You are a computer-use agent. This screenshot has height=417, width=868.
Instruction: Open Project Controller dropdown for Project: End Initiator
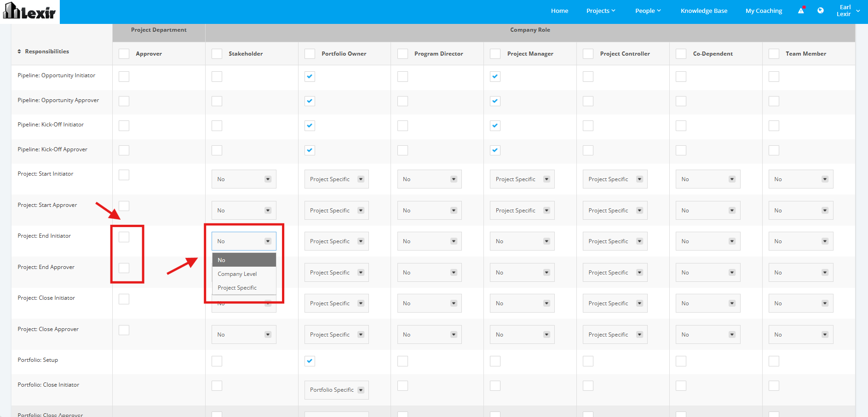615,241
